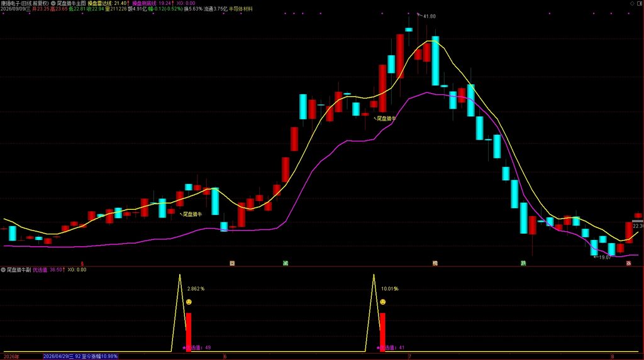The height and width of the screenshot is (360, 644).
Task: Expand the 尾盘猎牛主图 indicator name menu
Action: (x=71, y=3)
